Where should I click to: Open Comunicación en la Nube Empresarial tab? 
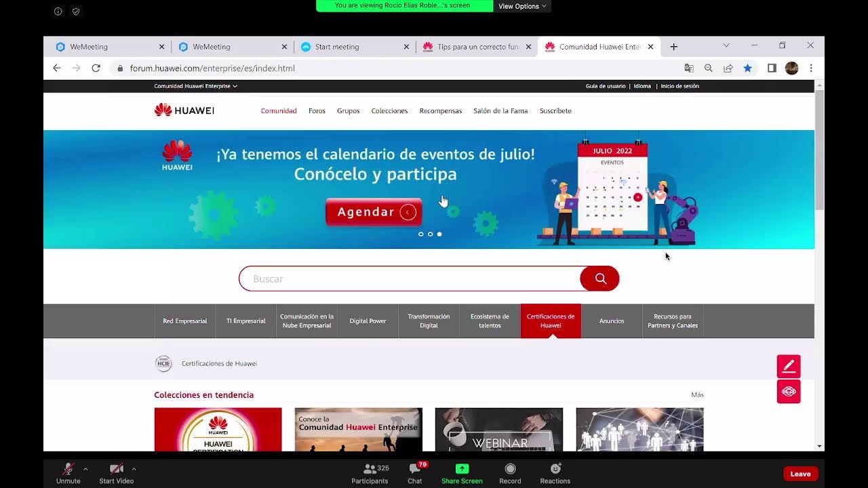click(307, 321)
